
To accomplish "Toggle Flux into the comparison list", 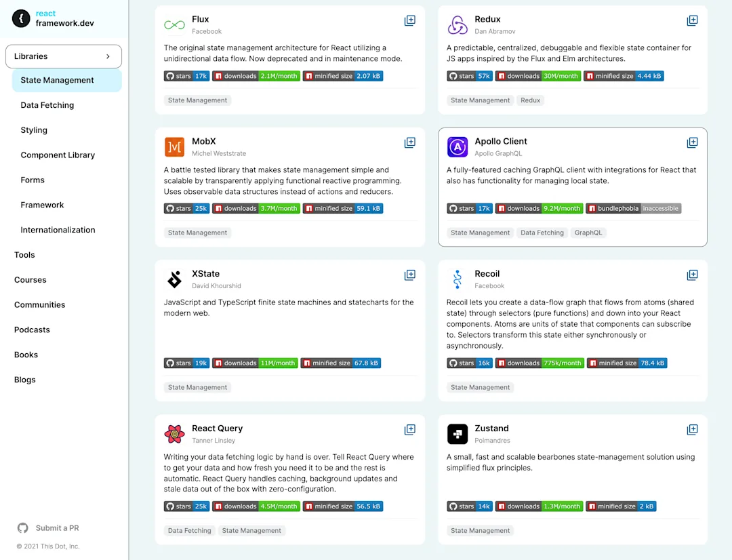I will (x=409, y=20).
